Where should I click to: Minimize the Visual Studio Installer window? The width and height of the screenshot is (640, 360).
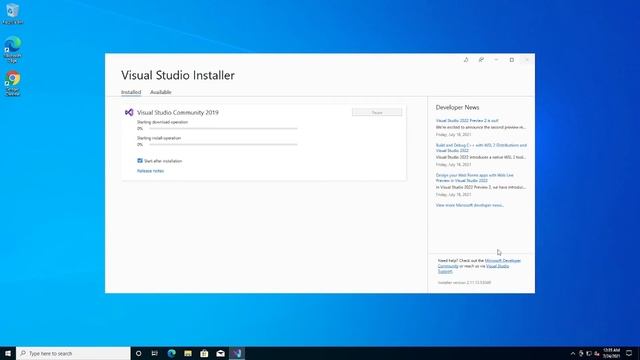(496, 60)
